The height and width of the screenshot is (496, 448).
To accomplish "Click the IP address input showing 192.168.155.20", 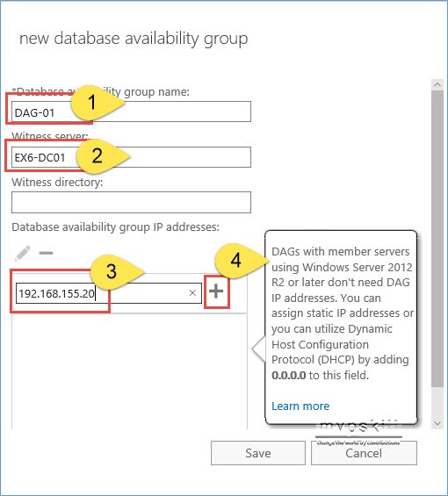I will tap(109, 293).
